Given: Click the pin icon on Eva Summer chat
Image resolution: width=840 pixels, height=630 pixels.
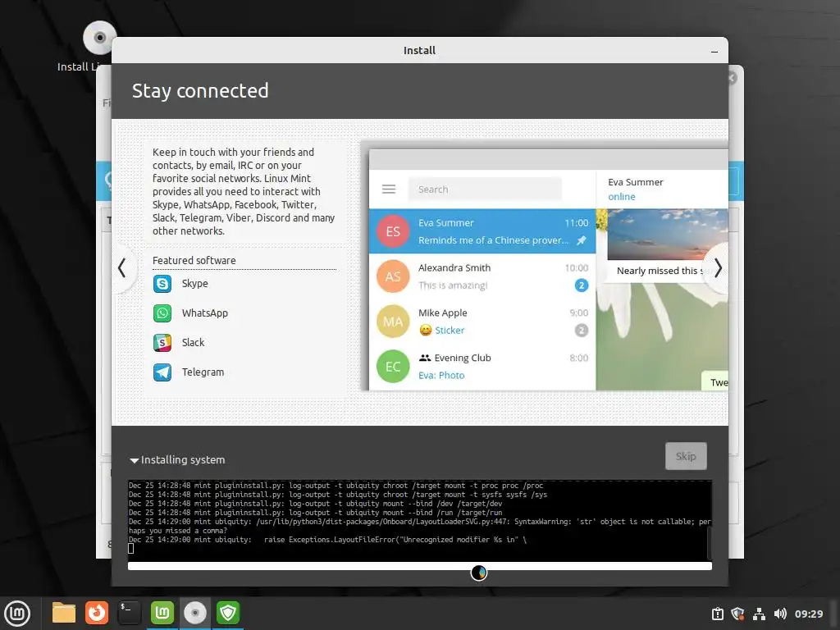Looking at the screenshot, I should tap(582, 240).
